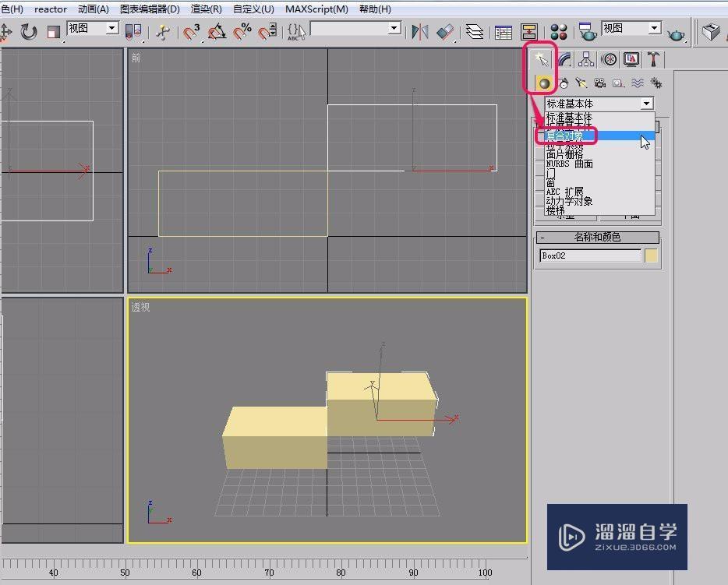Expand the named selection sets dropdown

tap(394, 29)
